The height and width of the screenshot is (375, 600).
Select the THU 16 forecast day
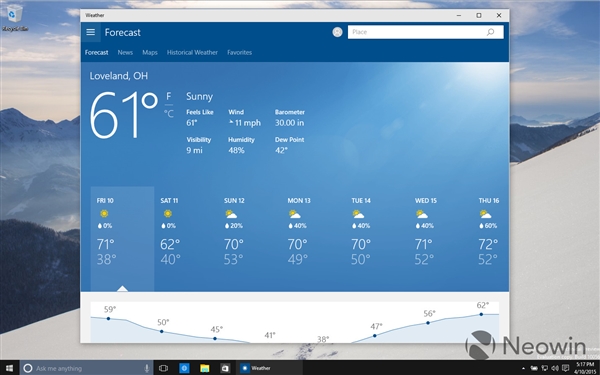coord(491,239)
